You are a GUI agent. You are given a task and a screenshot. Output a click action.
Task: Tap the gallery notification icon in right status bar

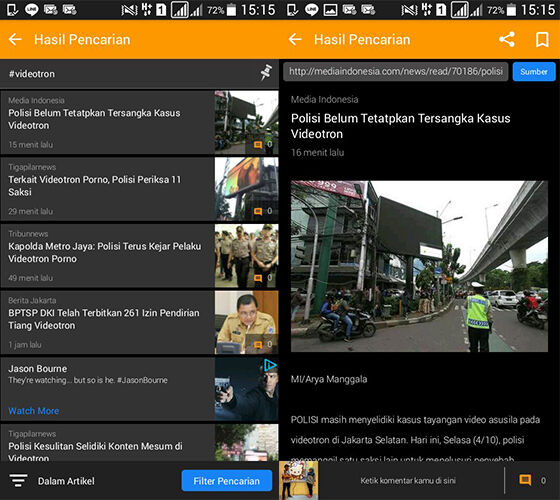[x=330, y=10]
